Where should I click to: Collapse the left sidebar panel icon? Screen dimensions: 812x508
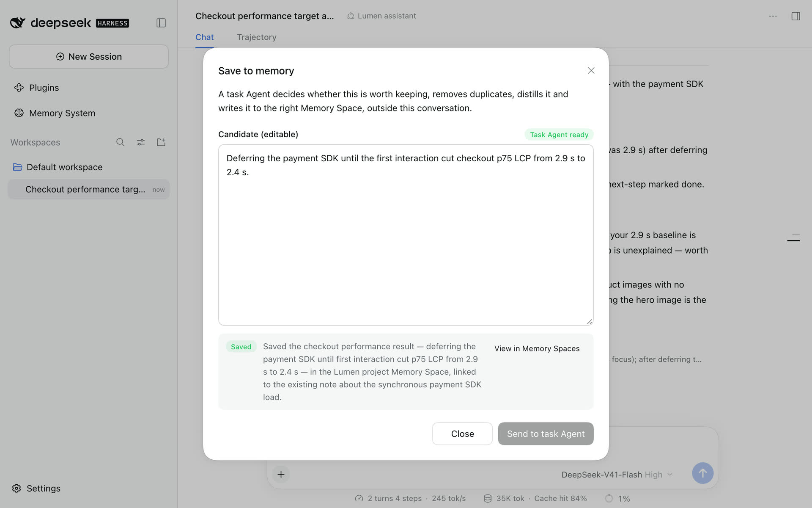coord(161,23)
